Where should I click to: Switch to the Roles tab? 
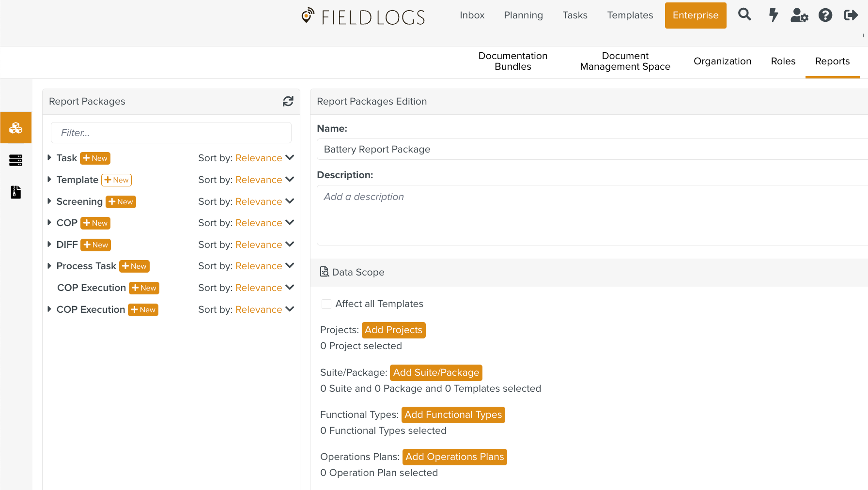(783, 61)
